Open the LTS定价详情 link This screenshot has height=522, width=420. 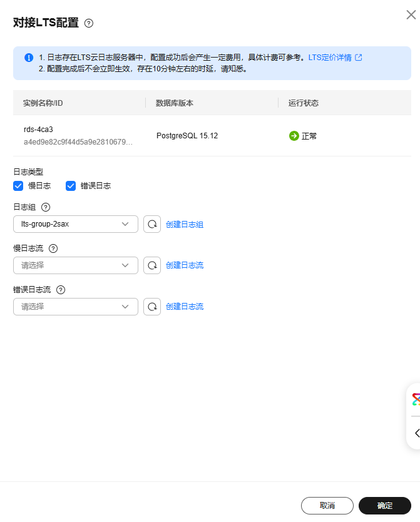pyautogui.click(x=330, y=58)
